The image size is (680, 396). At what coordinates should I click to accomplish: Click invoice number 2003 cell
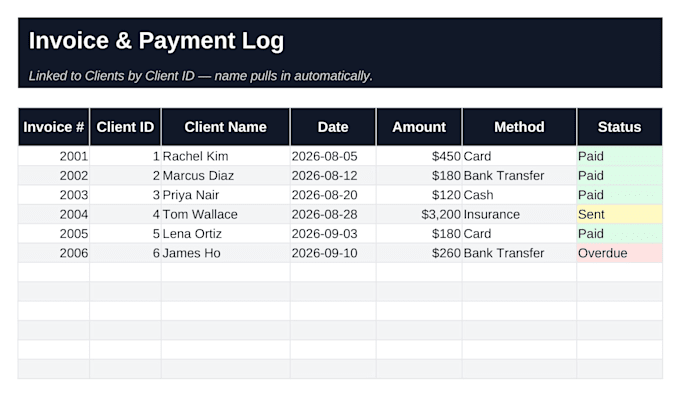54,195
